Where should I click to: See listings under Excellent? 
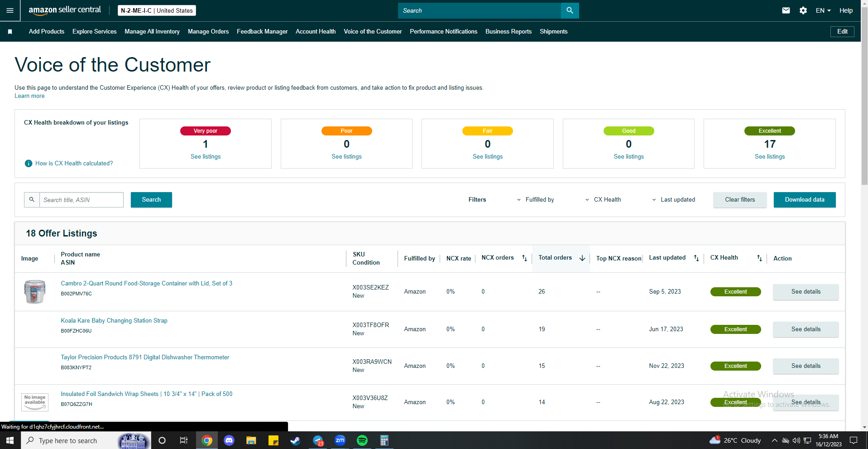[770, 157]
